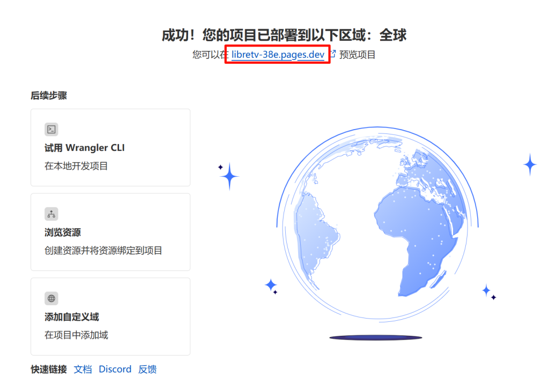The image size is (549, 392).
Task: Click the 快速链接 label
Action: [49, 370]
